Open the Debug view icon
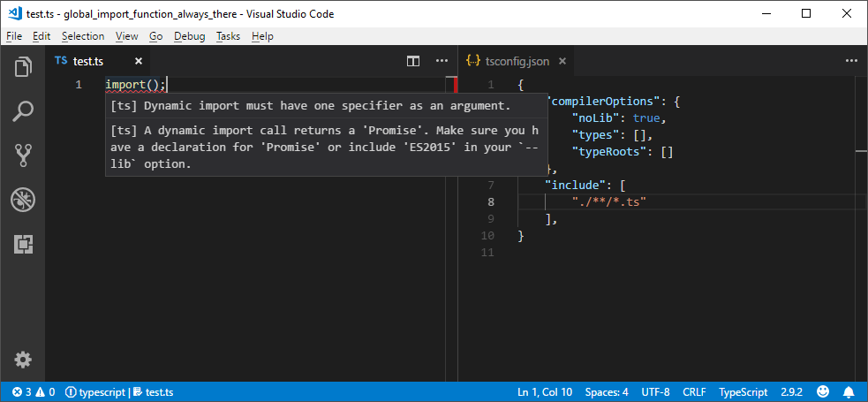 click(23, 200)
